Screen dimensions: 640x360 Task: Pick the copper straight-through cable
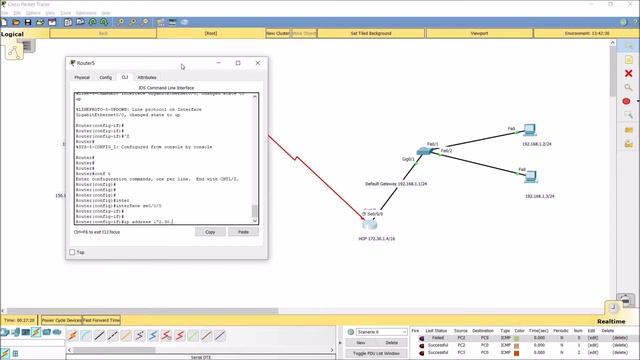100,336
